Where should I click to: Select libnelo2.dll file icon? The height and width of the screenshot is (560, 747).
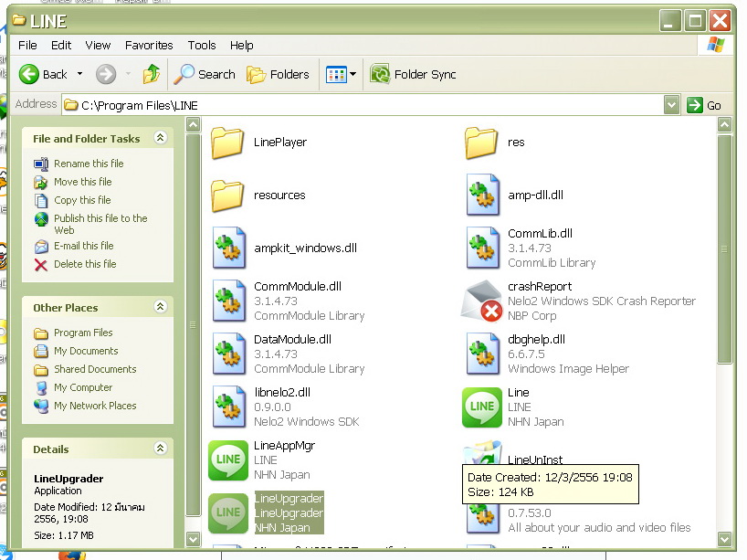(229, 407)
